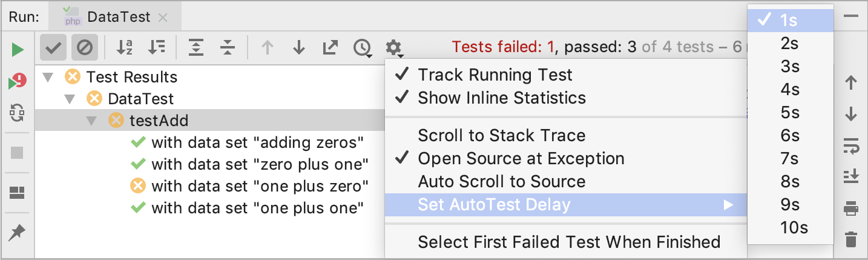Viewport: 868px width, 260px height.
Task: Toggle the Show Ignored tests button
Action: coord(85,47)
